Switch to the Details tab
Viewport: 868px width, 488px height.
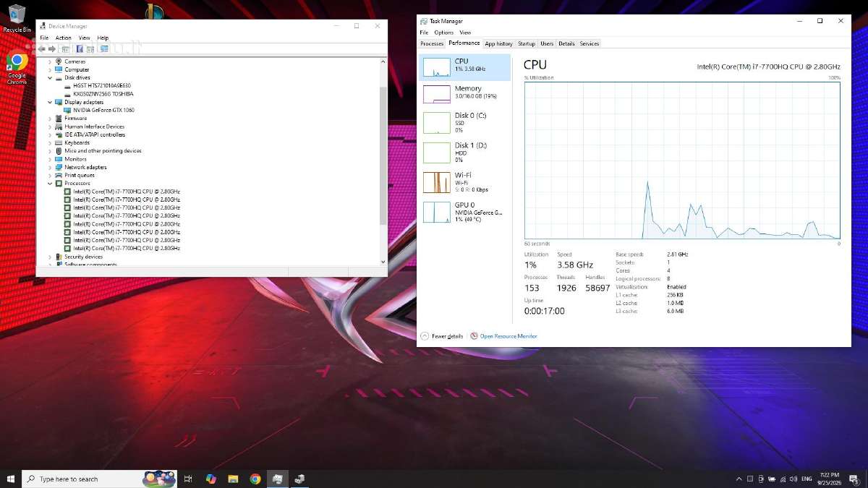[566, 43]
